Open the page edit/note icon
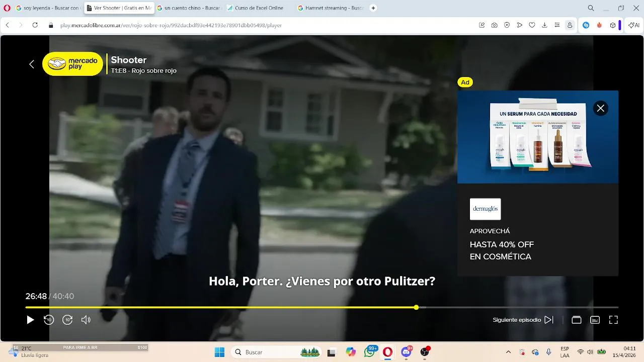 click(x=482, y=25)
